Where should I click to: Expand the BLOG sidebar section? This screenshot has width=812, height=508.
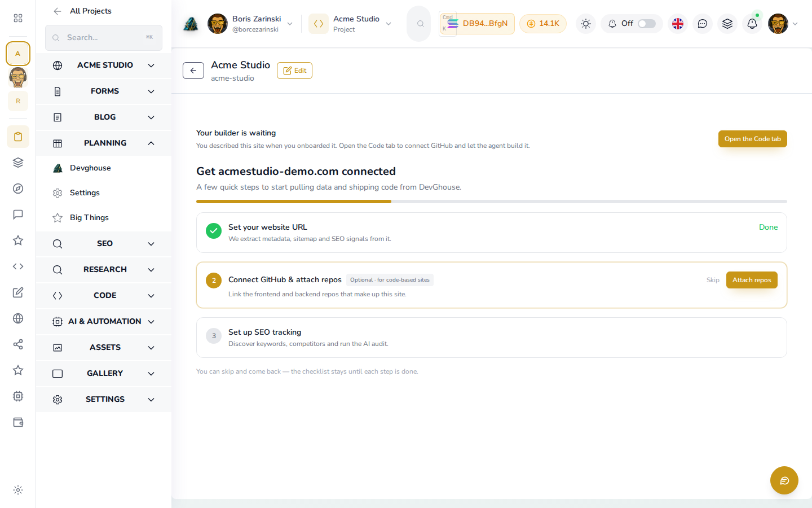click(104, 117)
